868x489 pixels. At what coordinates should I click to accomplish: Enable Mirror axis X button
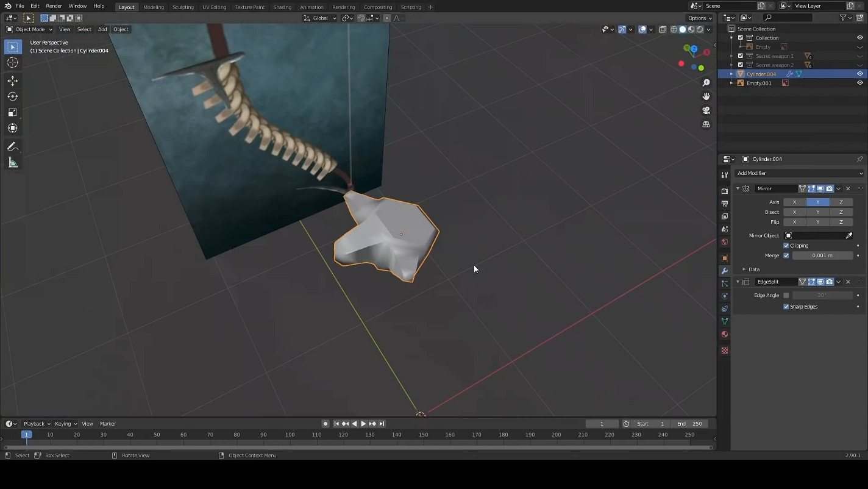click(794, 202)
